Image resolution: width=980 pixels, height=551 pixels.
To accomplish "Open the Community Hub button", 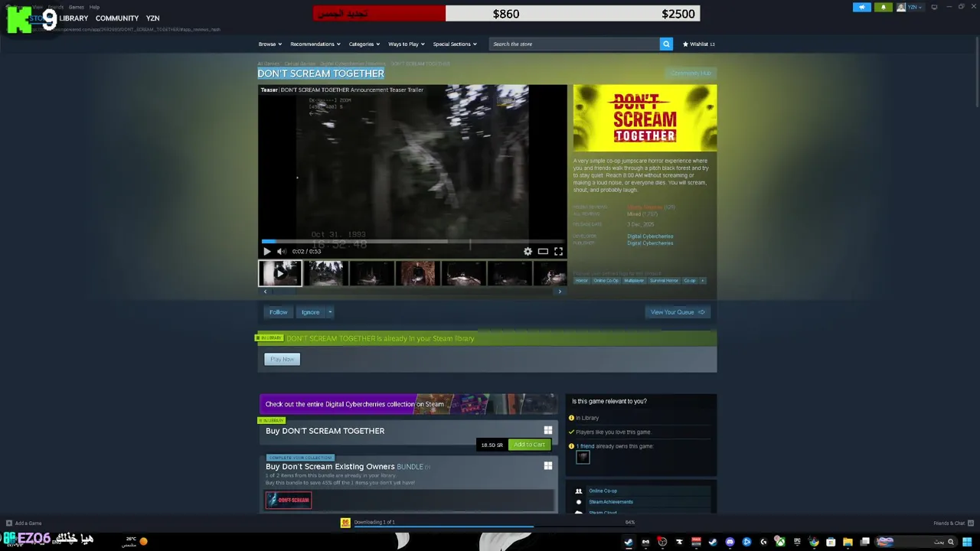I will (691, 73).
